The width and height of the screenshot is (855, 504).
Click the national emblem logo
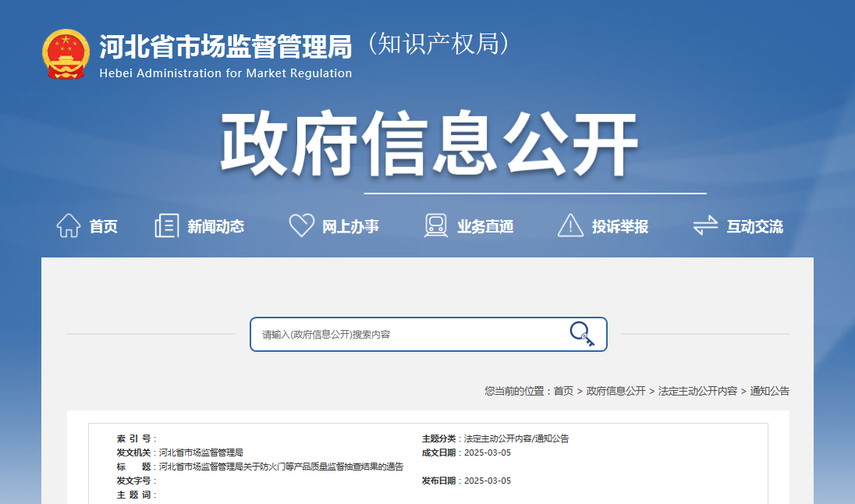[x=66, y=55]
